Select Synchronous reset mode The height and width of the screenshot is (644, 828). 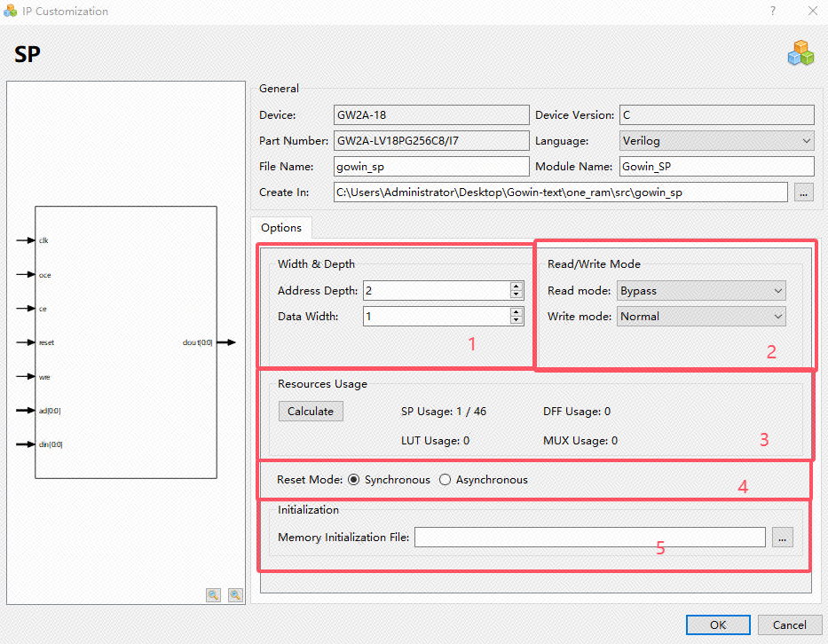[354, 479]
